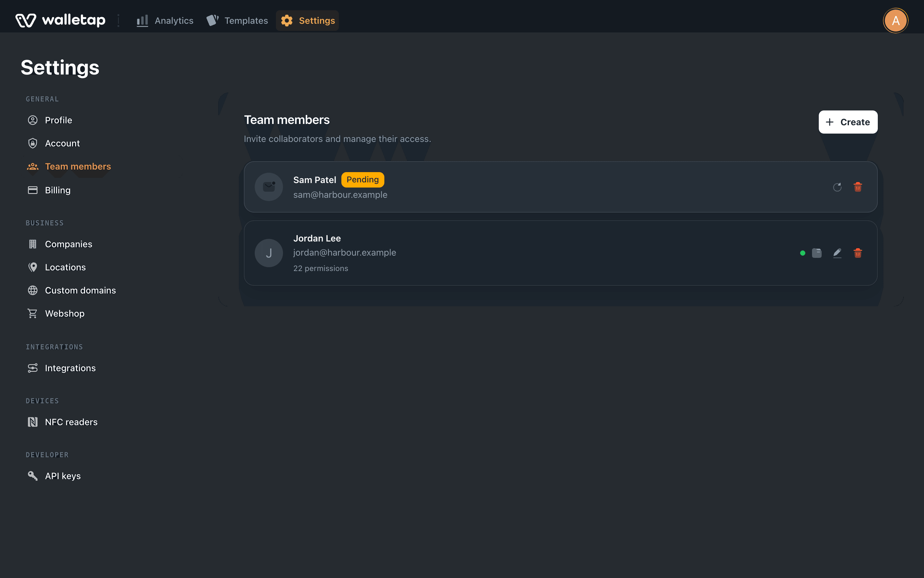Click the Sam Patel name
This screenshot has height=578, width=924.
tap(315, 180)
